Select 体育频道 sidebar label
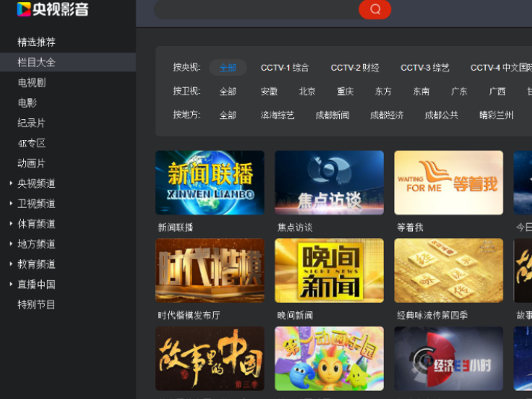This screenshot has height=399, width=532. 37,224
